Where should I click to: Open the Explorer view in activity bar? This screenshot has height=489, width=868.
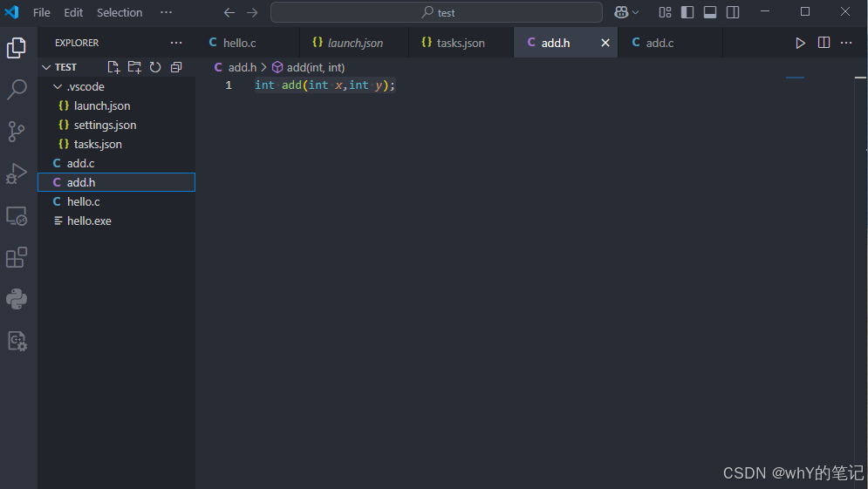click(x=17, y=48)
